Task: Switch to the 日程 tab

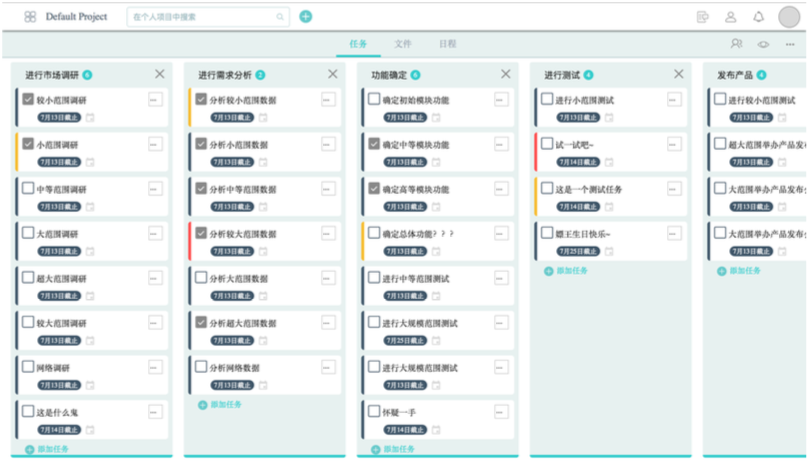Action: click(448, 44)
